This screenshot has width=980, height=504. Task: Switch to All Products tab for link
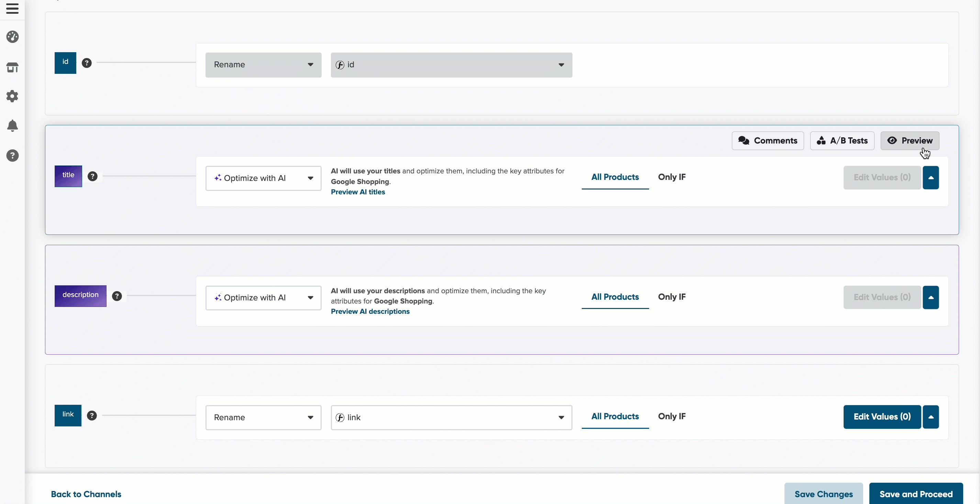[x=615, y=416]
